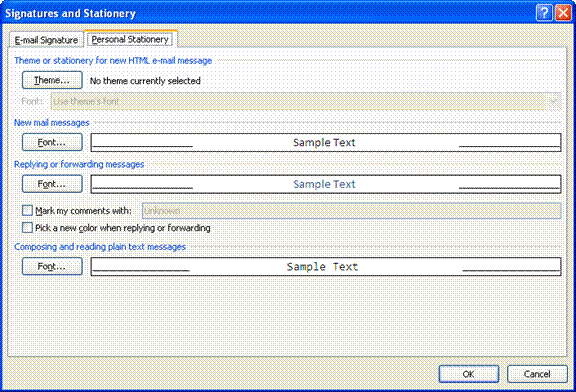
Task: Open Font... for plain text messages
Action: (52, 266)
